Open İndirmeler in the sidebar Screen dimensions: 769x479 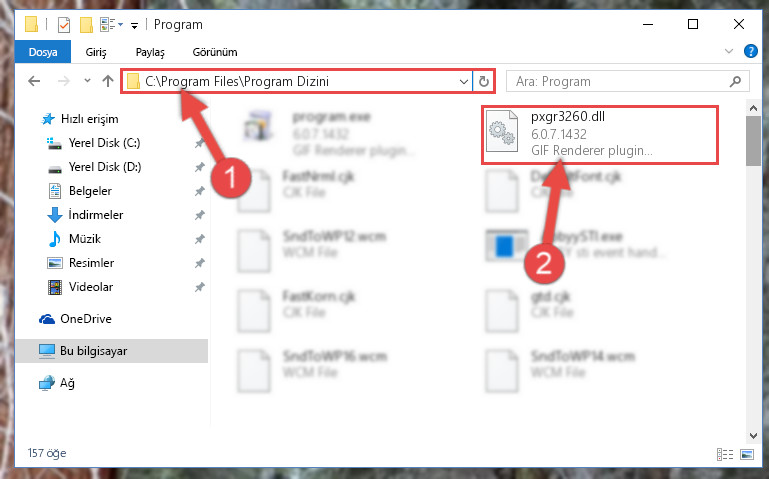(96, 215)
